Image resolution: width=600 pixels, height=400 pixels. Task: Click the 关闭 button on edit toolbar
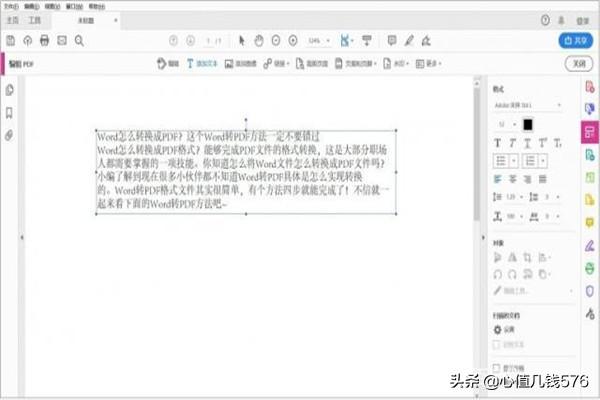[x=576, y=63]
